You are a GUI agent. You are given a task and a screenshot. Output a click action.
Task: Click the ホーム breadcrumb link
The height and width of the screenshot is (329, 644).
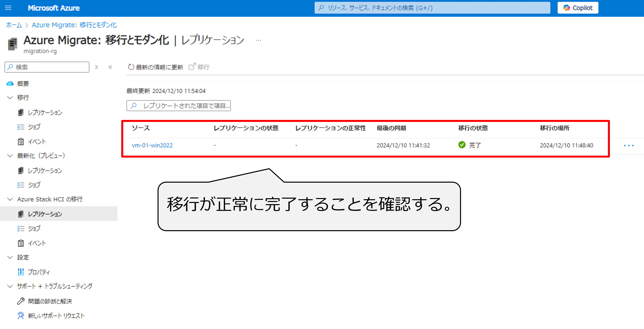click(14, 25)
